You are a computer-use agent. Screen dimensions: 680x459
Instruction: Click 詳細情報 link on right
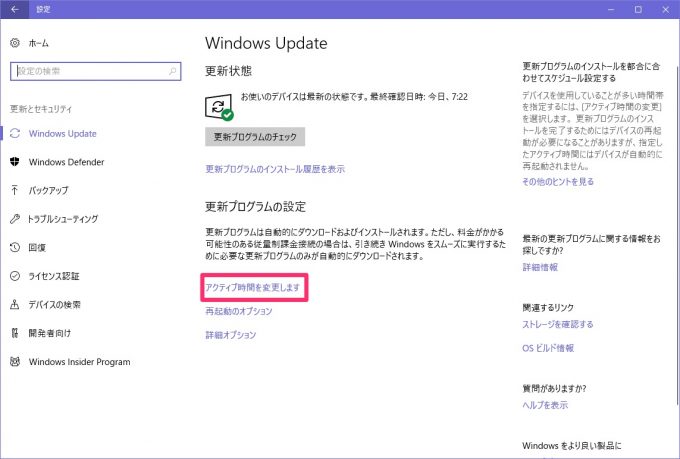(540, 267)
